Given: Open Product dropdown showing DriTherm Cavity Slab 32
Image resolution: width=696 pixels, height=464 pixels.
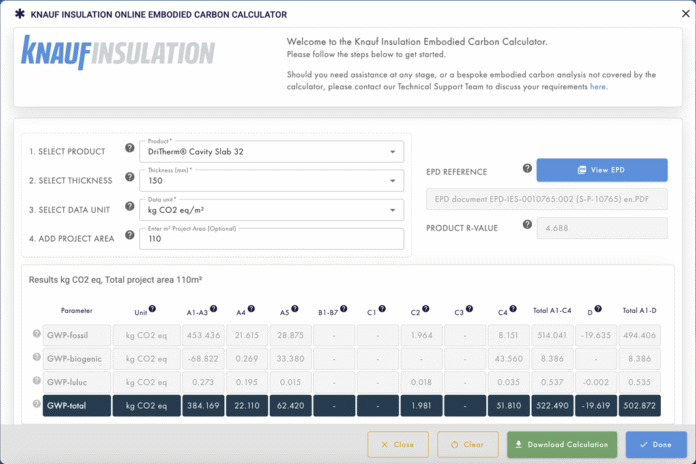Looking at the screenshot, I should [271, 152].
